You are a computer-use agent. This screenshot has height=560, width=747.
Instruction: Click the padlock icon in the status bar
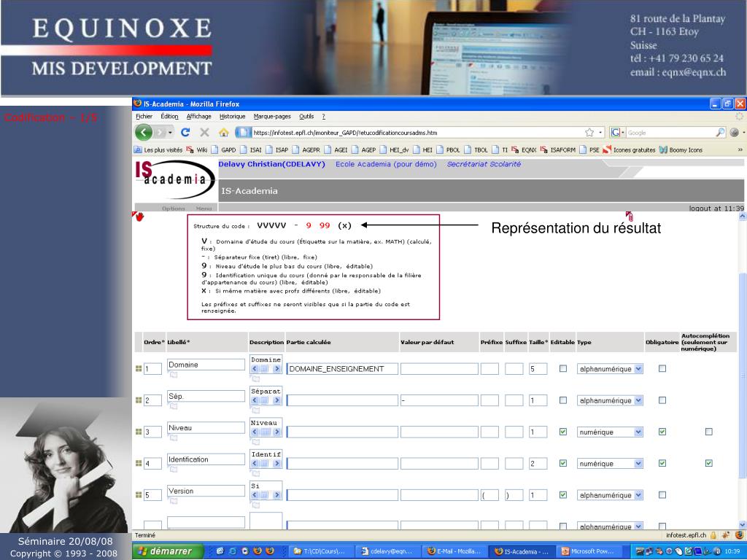tap(713, 535)
